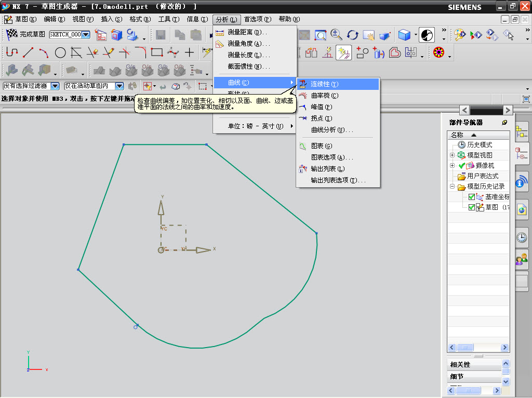This screenshot has height=398, width=532.
Task: Click the left arrow above navigator
Action: pyautogui.click(x=465, y=110)
